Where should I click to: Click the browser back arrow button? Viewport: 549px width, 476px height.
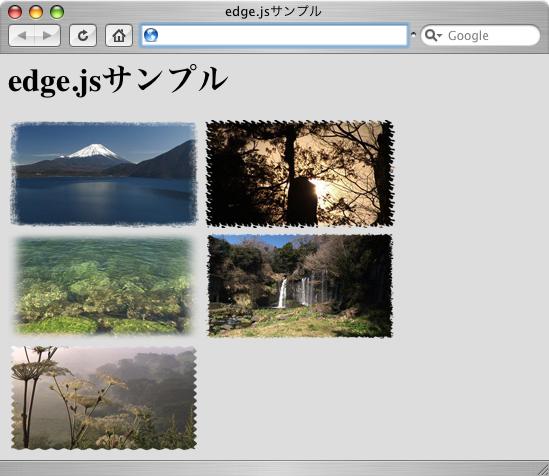tap(22, 35)
